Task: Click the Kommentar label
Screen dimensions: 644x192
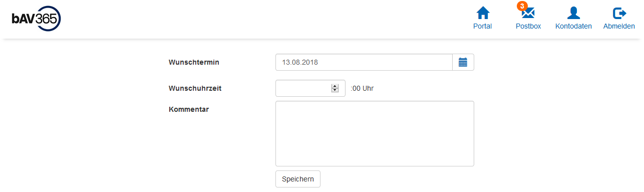Action: 189,109
